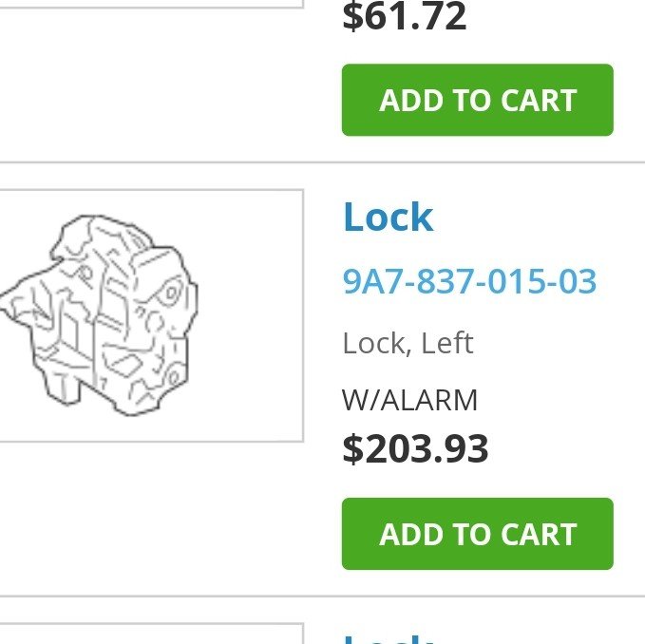Click the "Lock, Left" description text
This screenshot has width=645, height=644.
(x=408, y=343)
